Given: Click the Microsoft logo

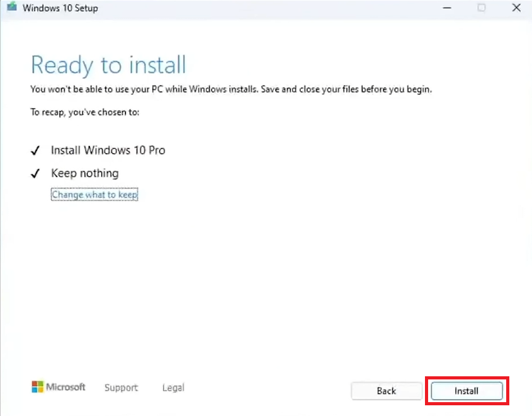Looking at the screenshot, I should [59, 387].
